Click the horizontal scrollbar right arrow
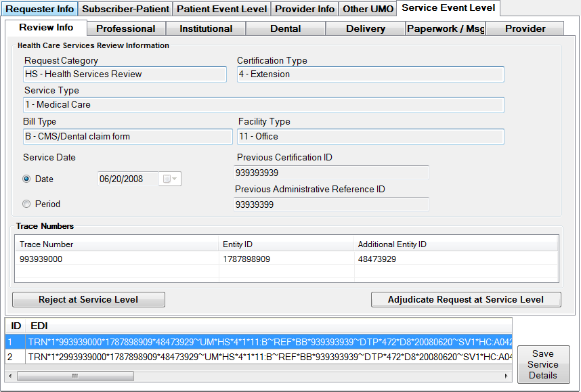This screenshot has height=392, width=581. [507, 376]
